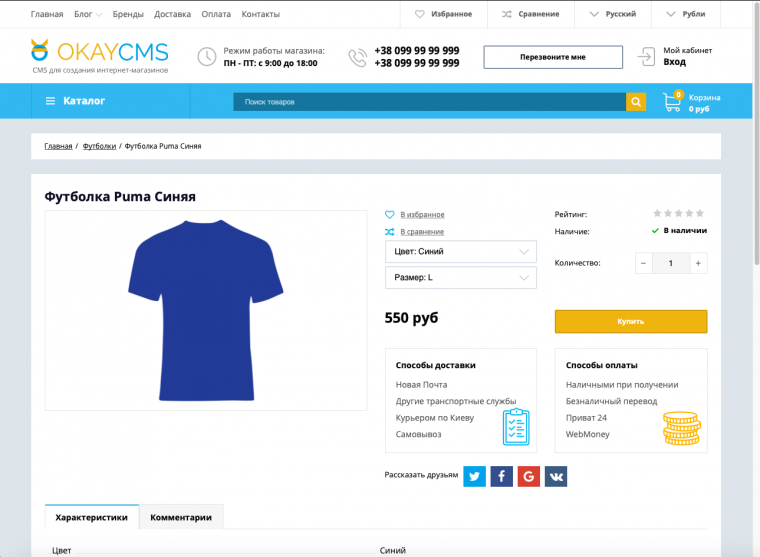Viewport: 760px width, 557px height.
Task: Open Главная in top menu
Action: click(x=47, y=14)
